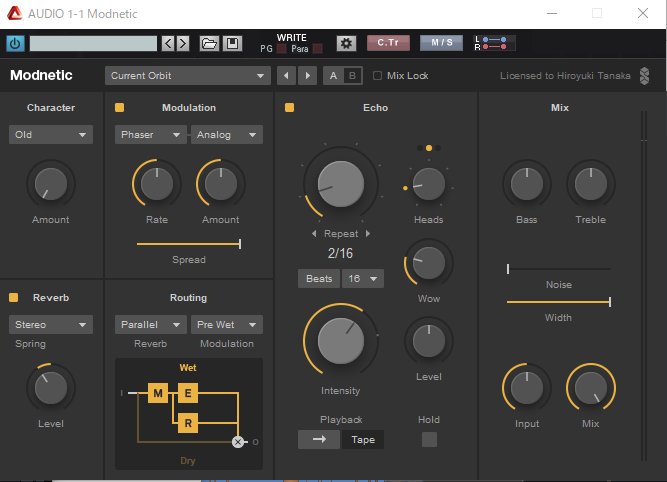Click the Dry label in routing diagram

click(188, 461)
